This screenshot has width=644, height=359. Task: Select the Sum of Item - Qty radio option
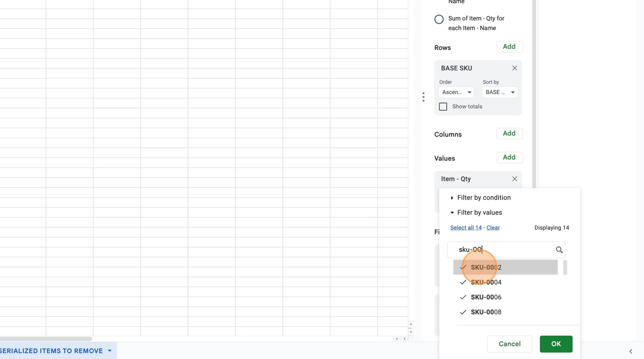coord(439,20)
